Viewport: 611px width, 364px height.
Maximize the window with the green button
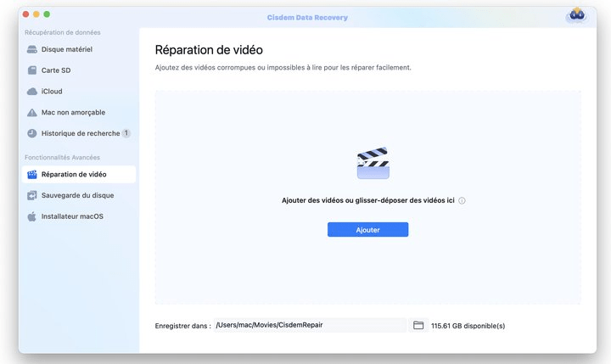tap(47, 14)
